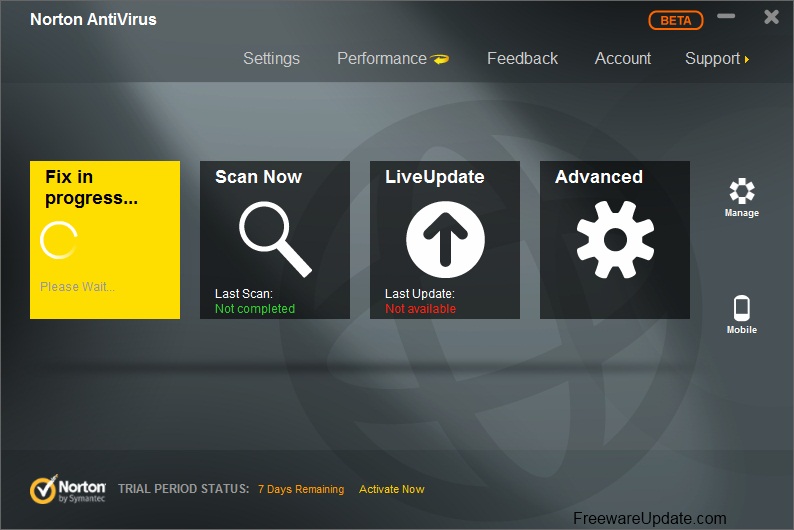Click the TRIAL PERIOD STATUS label
The height and width of the screenshot is (530, 794).
point(183,489)
